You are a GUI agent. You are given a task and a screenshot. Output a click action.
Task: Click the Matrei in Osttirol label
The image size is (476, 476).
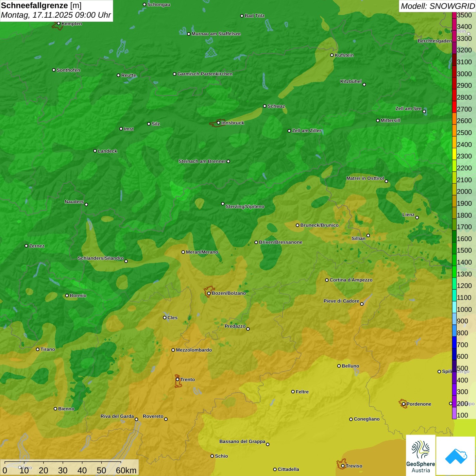[x=365, y=178]
